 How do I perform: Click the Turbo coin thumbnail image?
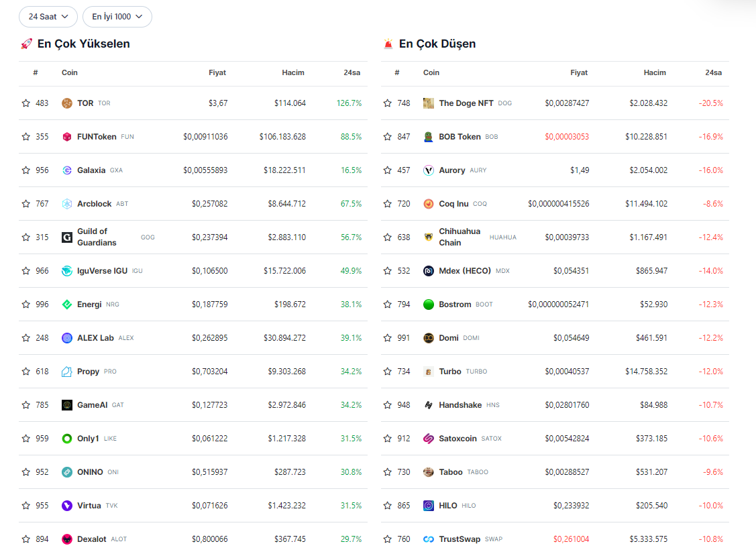(x=429, y=372)
